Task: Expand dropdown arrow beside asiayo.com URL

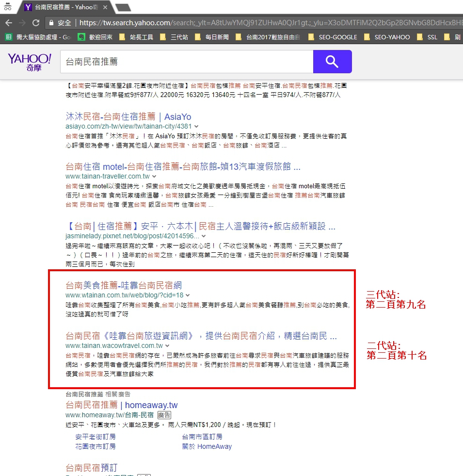Action: click(x=197, y=126)
